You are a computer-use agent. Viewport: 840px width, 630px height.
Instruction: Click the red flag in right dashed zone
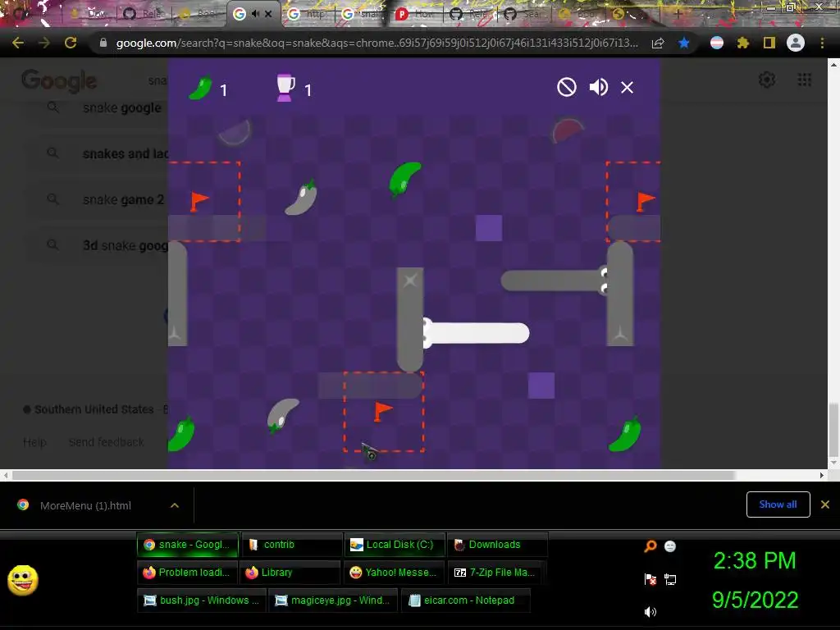646,202
